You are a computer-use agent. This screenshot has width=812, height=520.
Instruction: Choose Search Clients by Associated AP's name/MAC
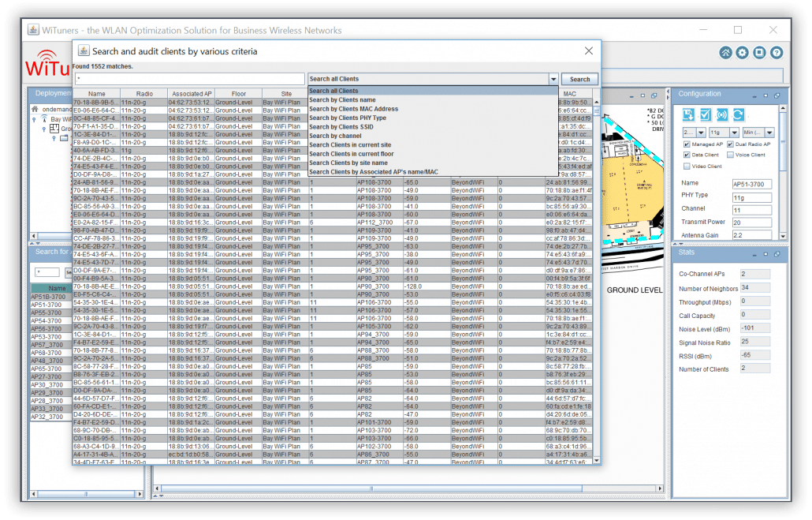point(433,172)
